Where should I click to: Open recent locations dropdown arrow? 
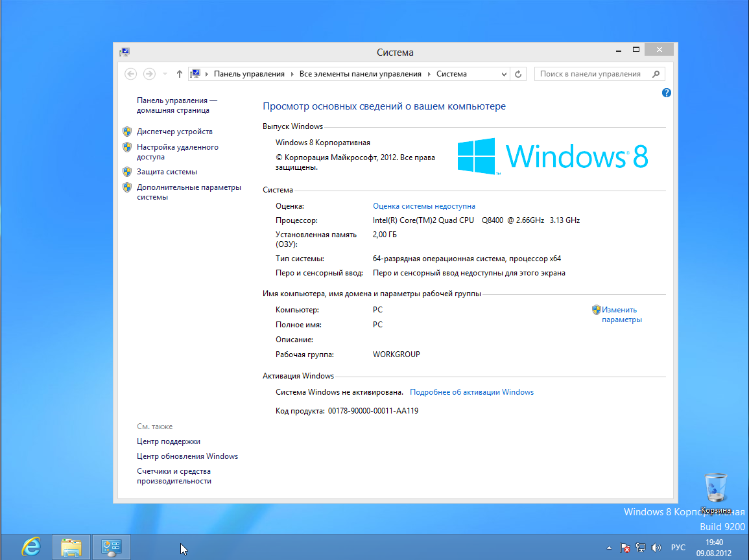[165, 74]
